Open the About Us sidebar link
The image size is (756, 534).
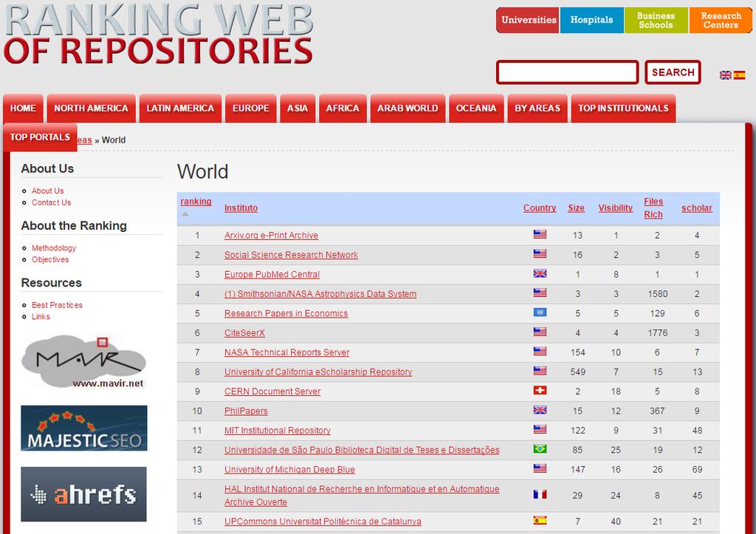48,191
